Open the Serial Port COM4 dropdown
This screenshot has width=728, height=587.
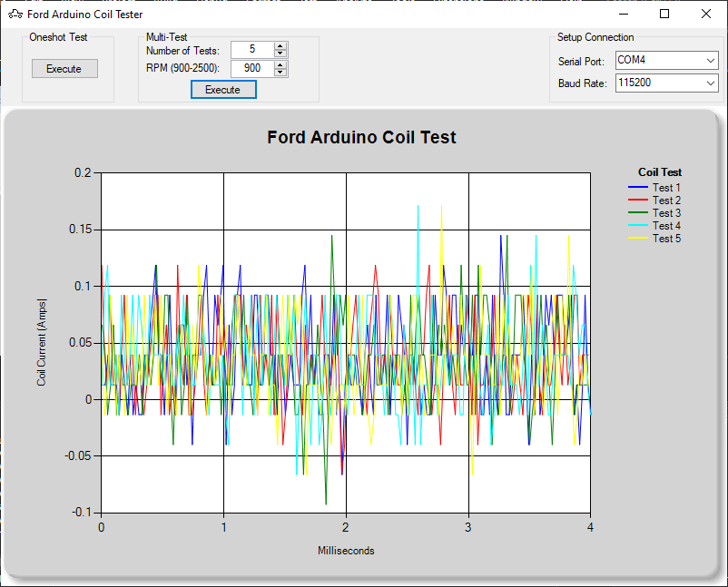(x=665, y=60)
